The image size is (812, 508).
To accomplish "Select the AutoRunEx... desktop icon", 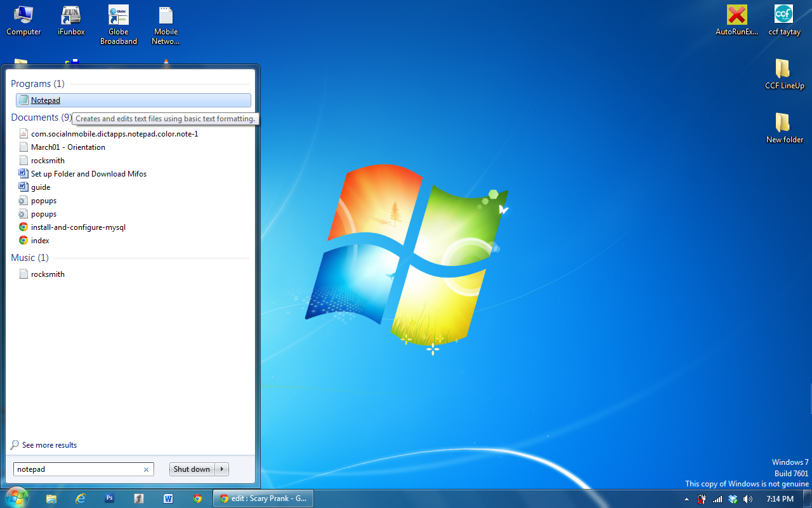I will 737,20.
